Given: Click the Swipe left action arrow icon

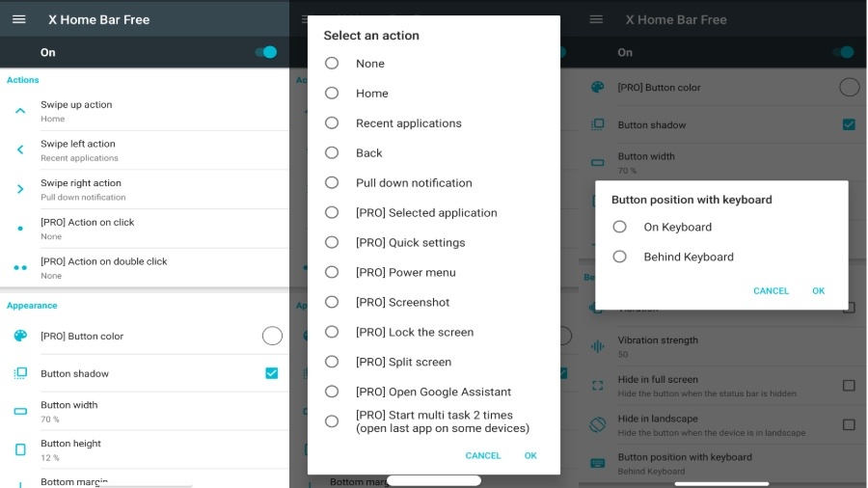Looking at the screenshot, I should (20, 149).
